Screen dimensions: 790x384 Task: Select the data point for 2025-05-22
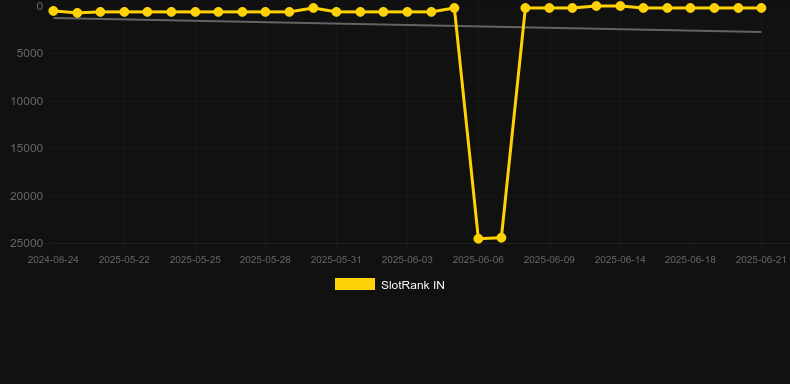[x=124, y=12]
